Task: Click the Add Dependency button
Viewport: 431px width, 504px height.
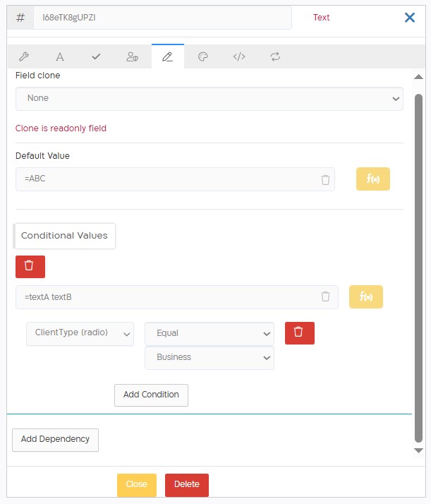Action: point(55,440)
